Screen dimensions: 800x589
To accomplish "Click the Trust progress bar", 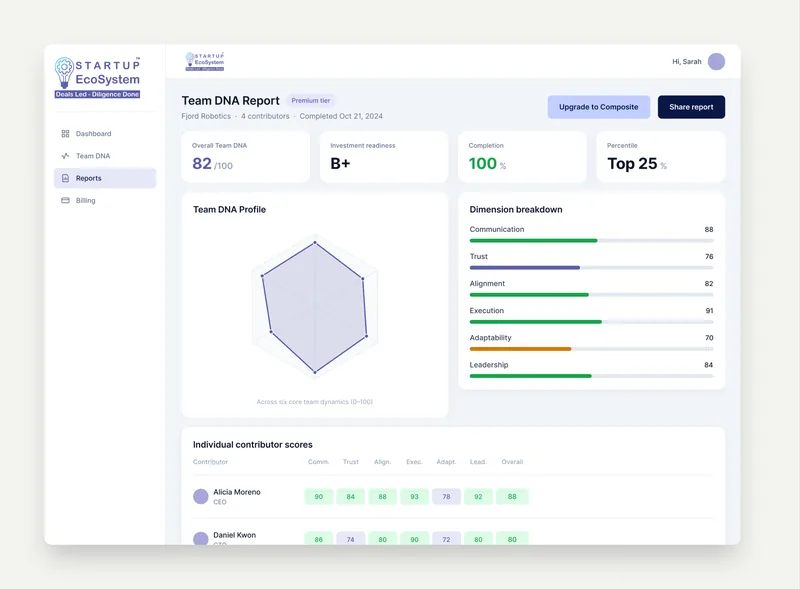I will pos(591,267).
